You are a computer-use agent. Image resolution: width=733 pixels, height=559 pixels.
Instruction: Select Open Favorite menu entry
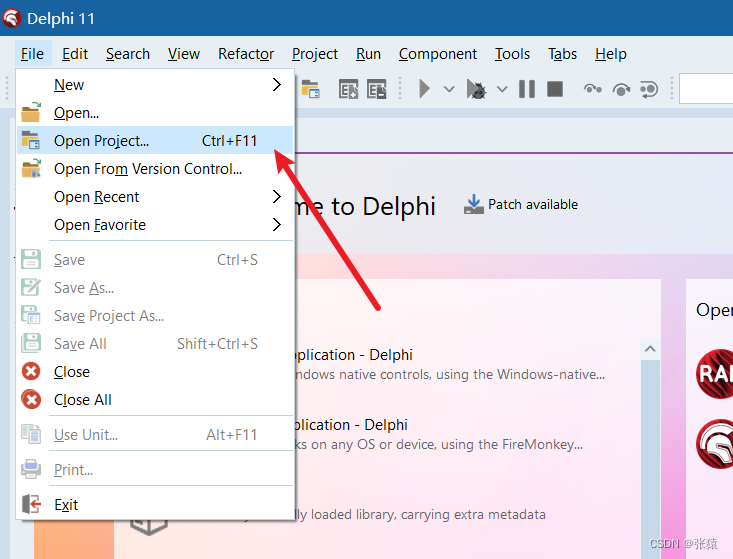click(155, 225)
